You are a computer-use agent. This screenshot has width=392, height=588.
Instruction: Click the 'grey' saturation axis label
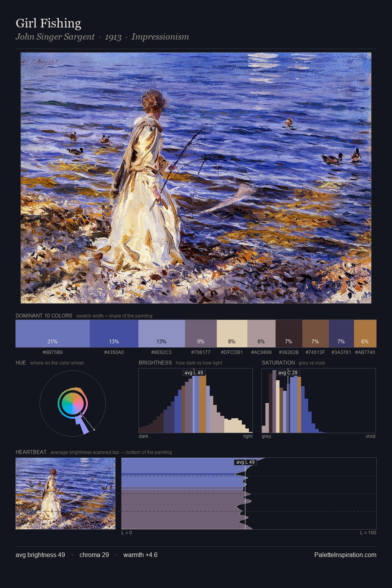pos(267,436)
